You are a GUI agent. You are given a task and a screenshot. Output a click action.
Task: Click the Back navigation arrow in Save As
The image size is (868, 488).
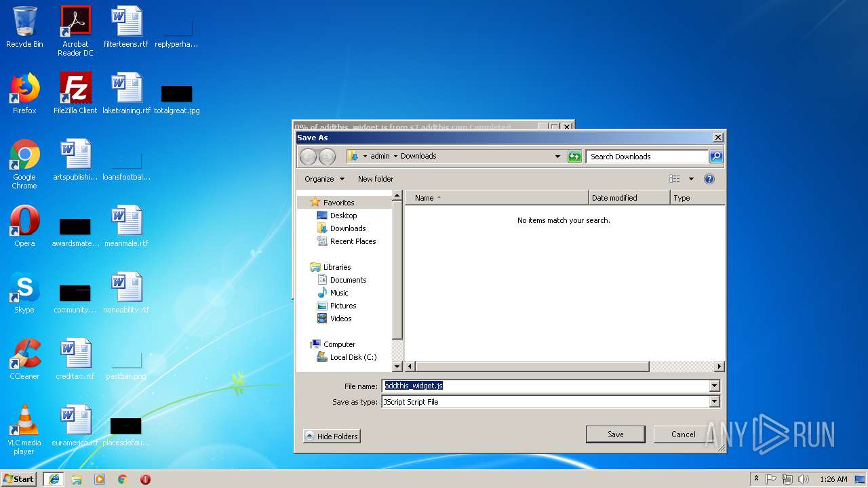[309, 157]
